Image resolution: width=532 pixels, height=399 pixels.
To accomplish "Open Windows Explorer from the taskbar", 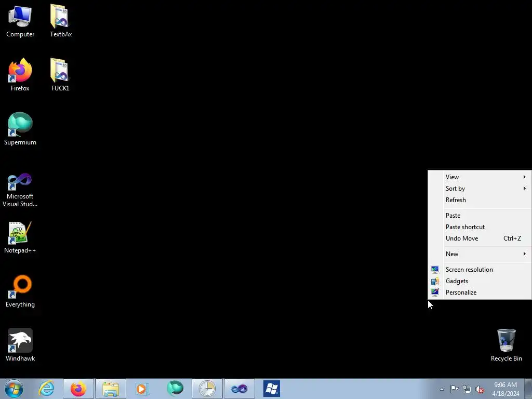I will coord(111,389).
